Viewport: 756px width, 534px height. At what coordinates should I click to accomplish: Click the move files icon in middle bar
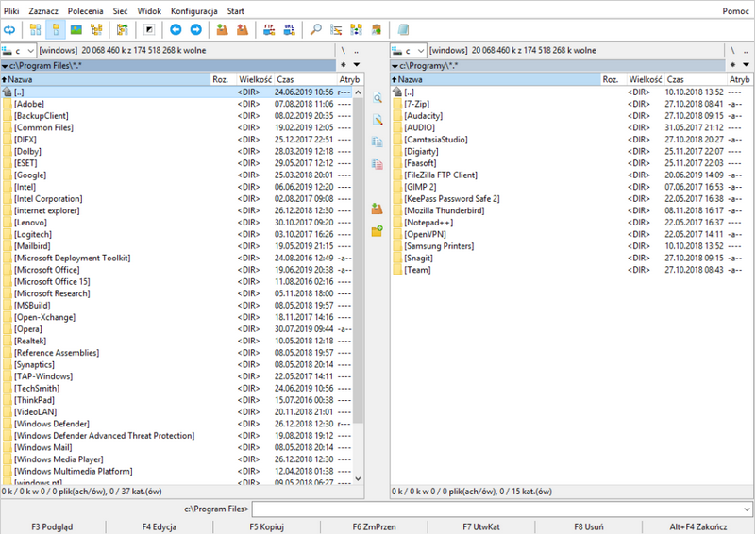coord(377,164)
